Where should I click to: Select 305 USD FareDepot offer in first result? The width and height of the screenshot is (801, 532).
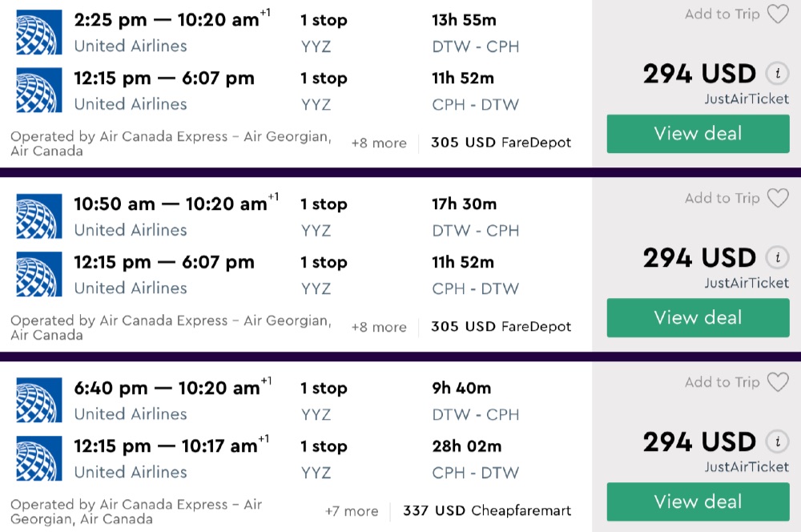point(501,143)
